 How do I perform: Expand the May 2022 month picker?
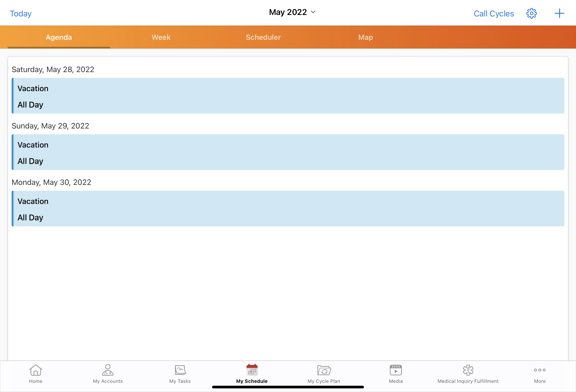tap(288, 12)
